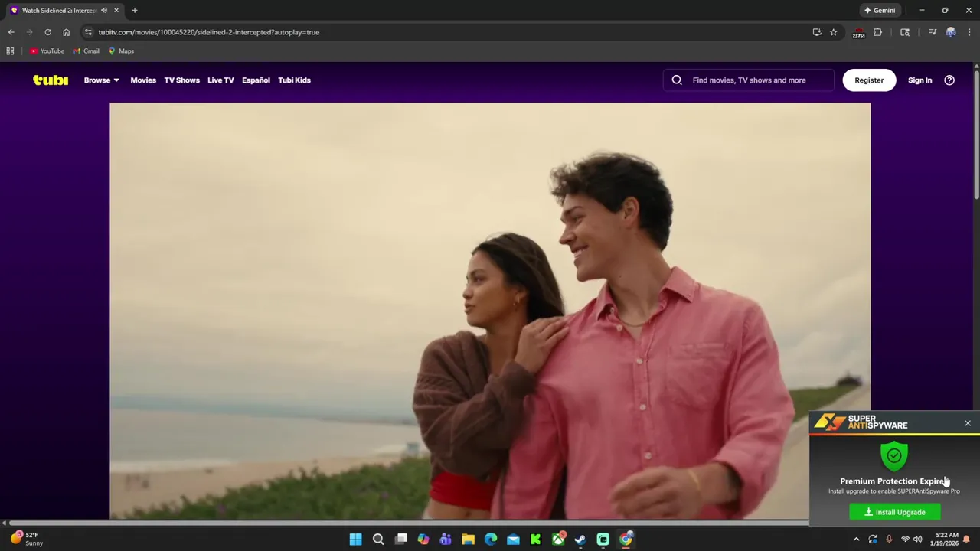Image resolution: width=980 pixels, height=551 pixels.
Task: Click the Gemini button
Action: click(x=880, y=11)
